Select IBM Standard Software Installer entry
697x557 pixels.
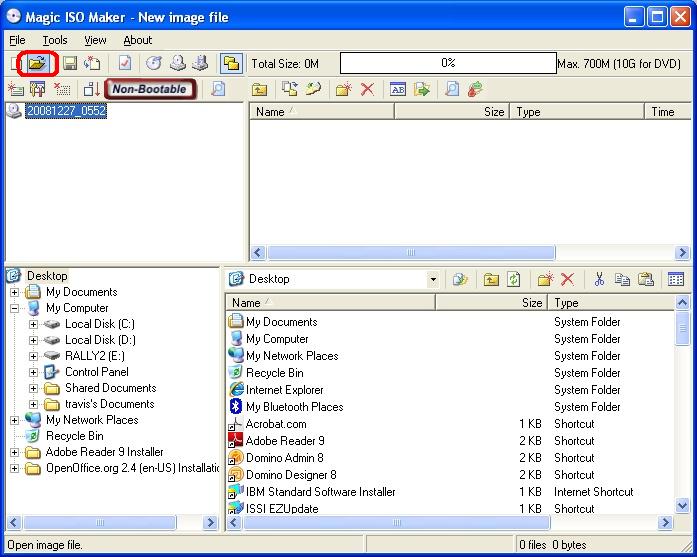coord(320,492)
